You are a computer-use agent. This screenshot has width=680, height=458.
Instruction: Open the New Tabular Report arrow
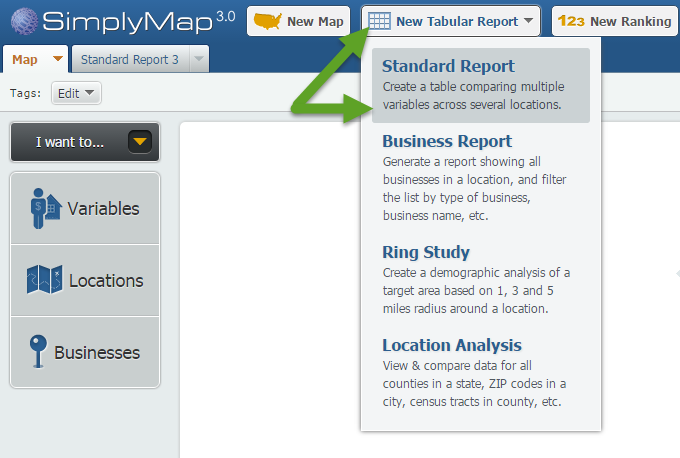click(528, 20)
